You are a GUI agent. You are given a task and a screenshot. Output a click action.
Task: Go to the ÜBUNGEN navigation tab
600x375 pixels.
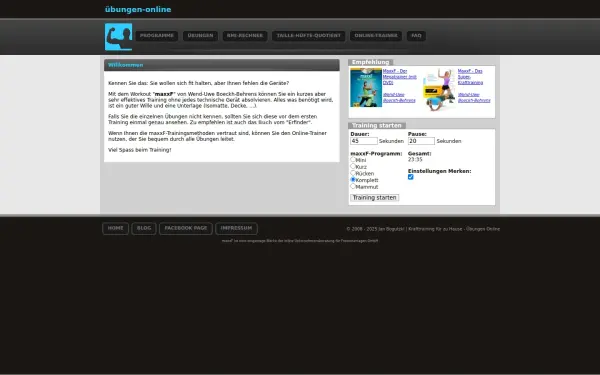coord(201,36)
